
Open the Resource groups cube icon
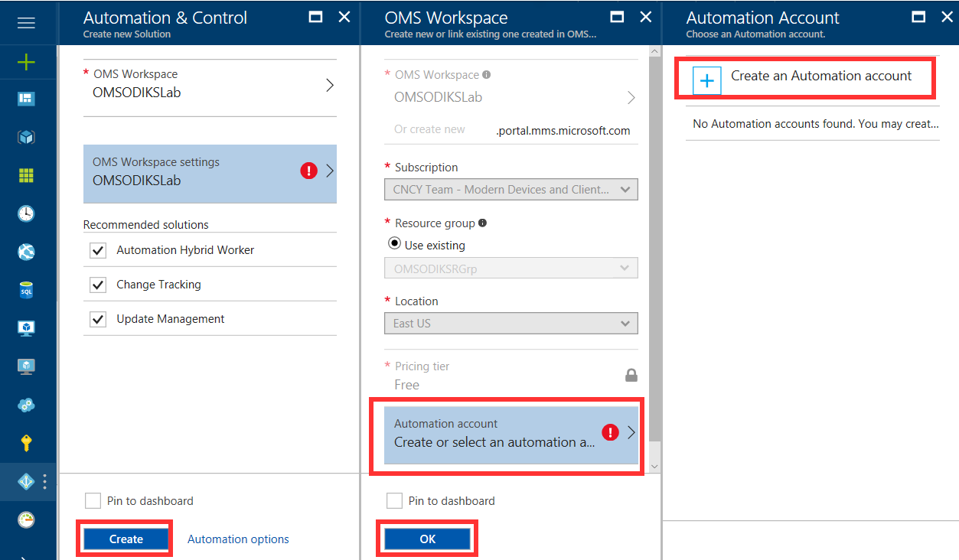pos(26,137)
